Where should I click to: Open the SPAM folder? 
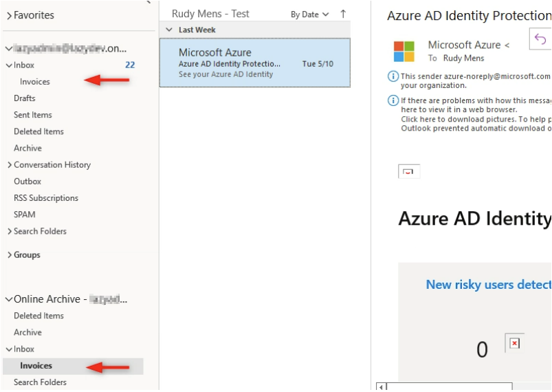pos(25,215)
